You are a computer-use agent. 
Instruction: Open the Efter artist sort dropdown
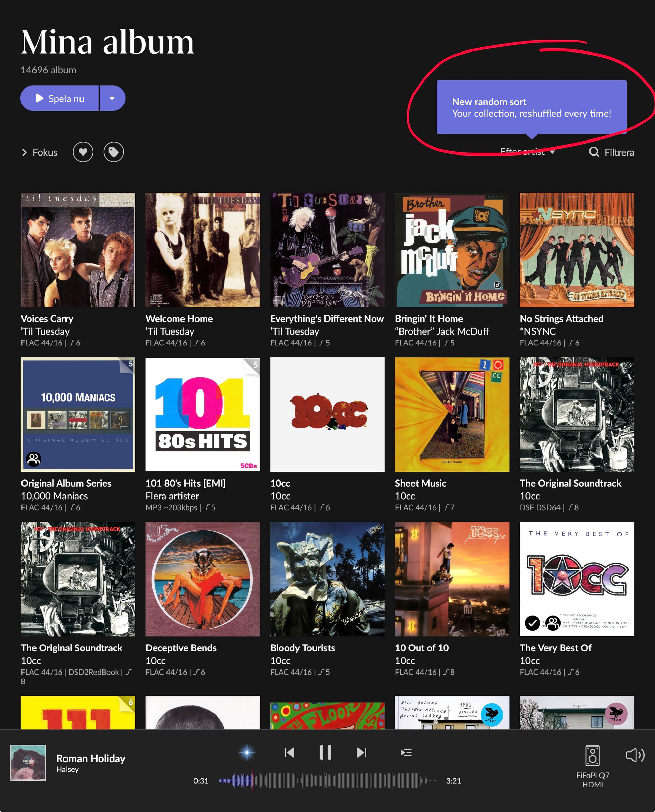527,152
